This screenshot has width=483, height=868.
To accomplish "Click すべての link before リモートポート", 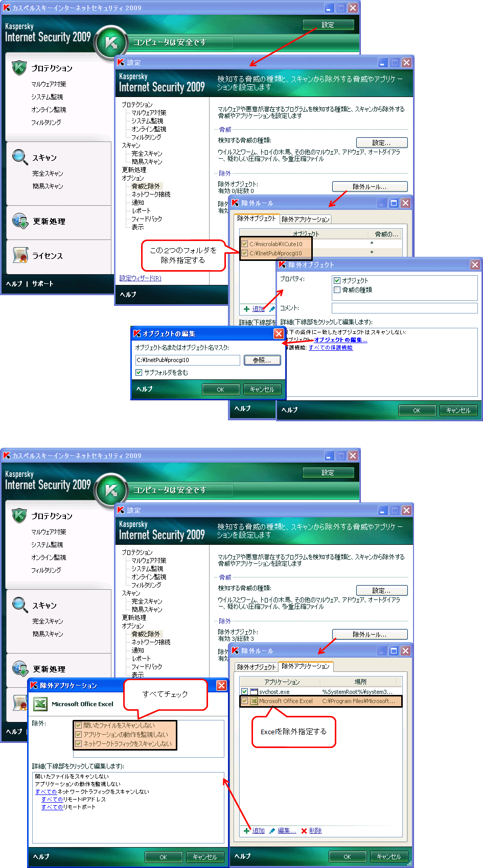I will pyautogui.click(x=52, y=807).
